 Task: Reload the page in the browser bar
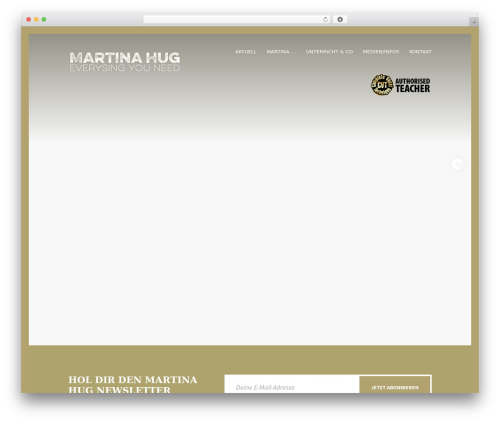(x=325, y=20)
